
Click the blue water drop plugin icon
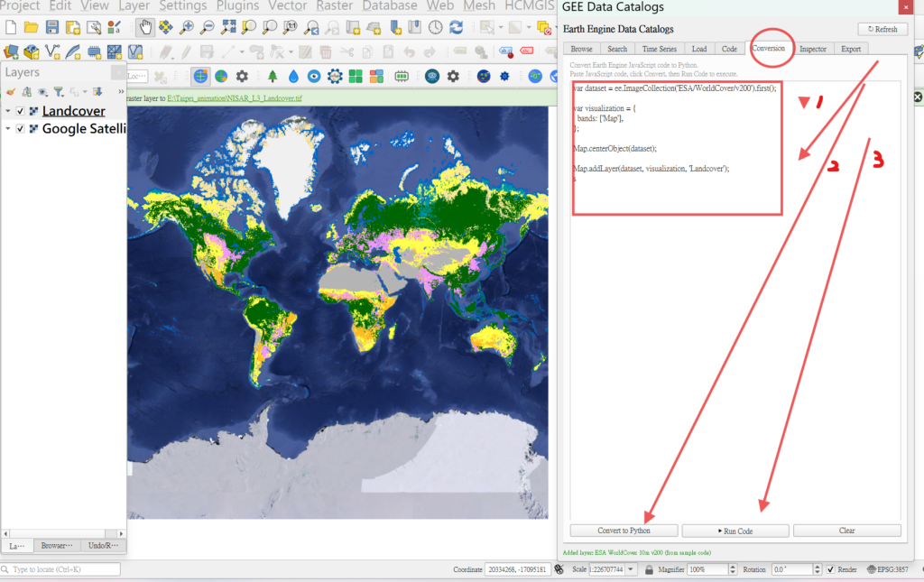pos(293,76)
